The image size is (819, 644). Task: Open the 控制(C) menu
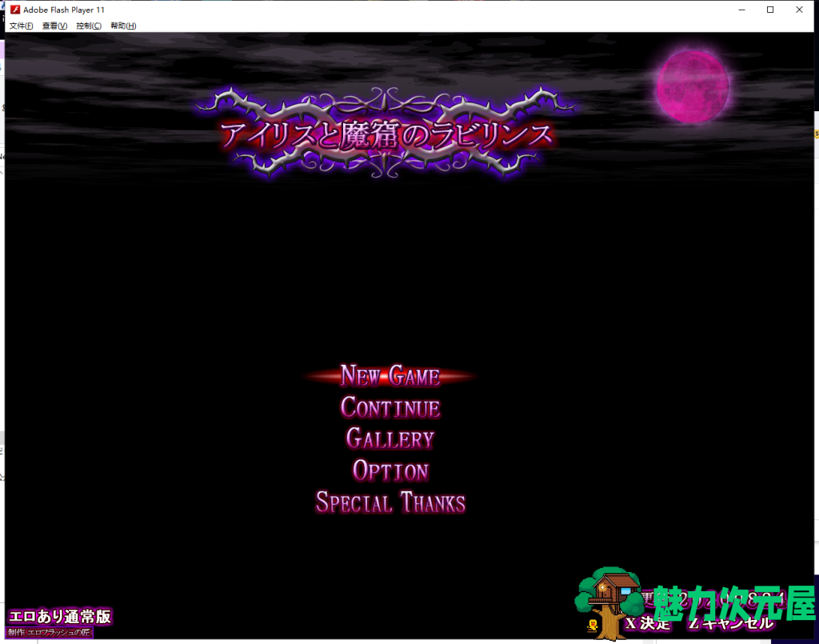point(89,26)
